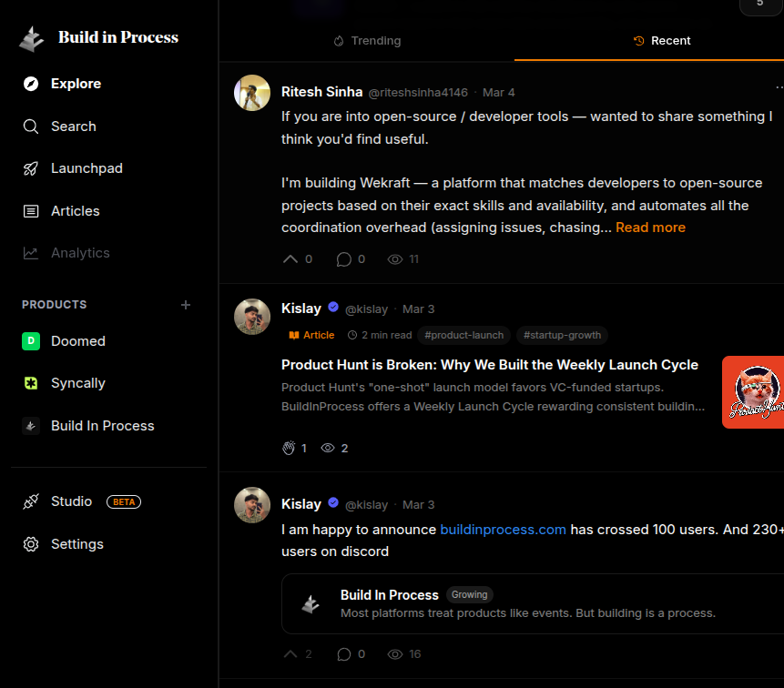
Task: Click the Studio plug icon
Action: pyautogui.click(x=31, y=501)
